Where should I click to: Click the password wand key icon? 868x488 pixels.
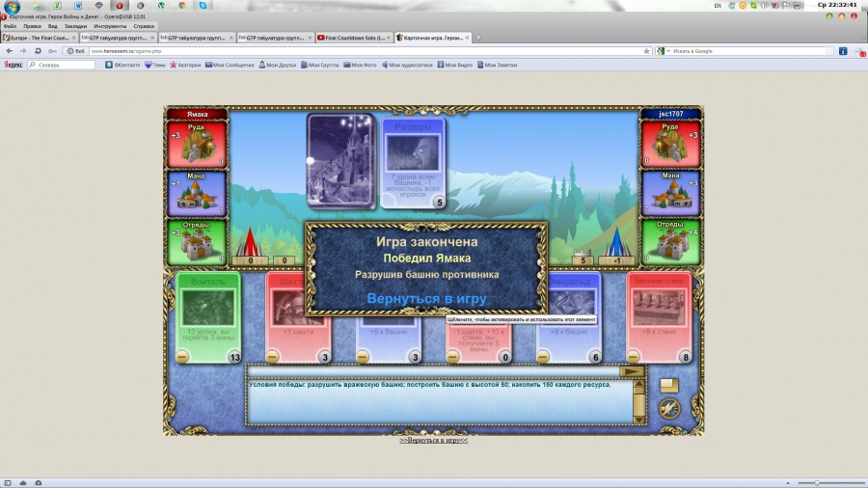coord(52,51)
